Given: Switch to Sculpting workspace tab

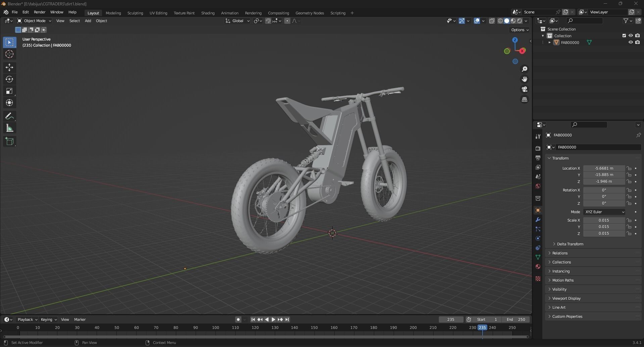Looking at the screenshot, I should 135,13.
